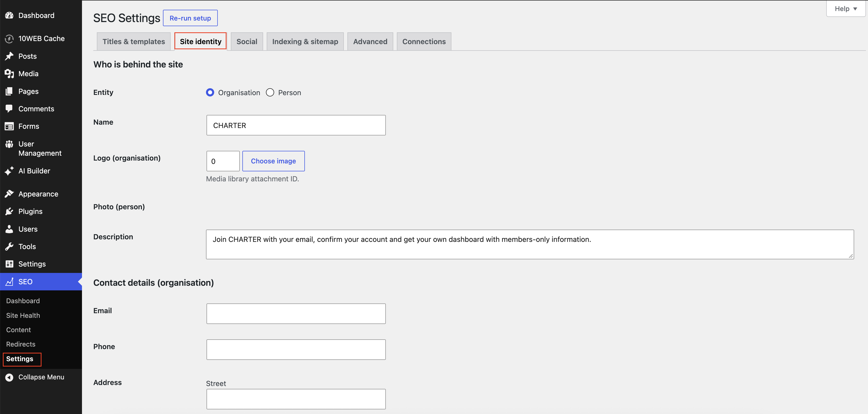Open the Dashboard gauge icon
Image resolution: width=868 pixels, height=414 pixels.
[9, 15]
